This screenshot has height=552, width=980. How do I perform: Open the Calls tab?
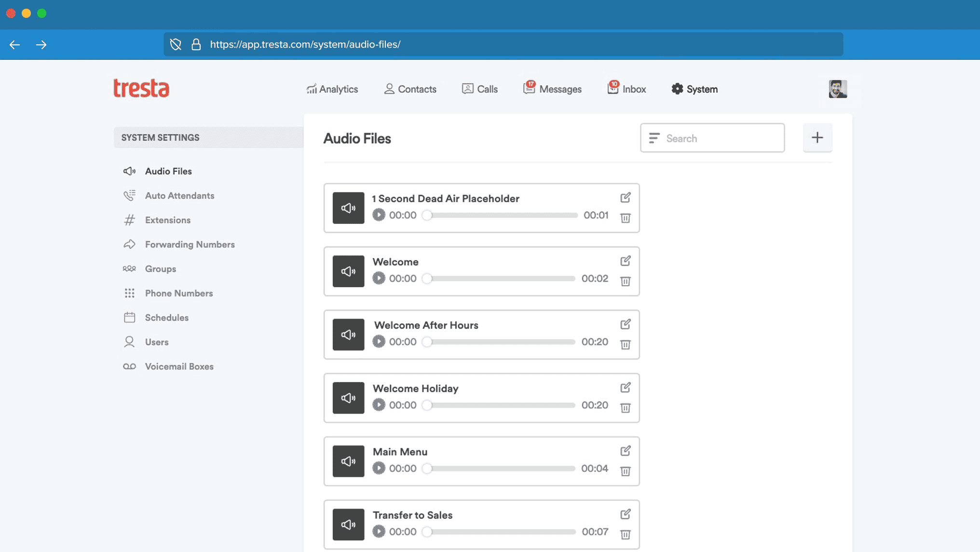[479, 89]
